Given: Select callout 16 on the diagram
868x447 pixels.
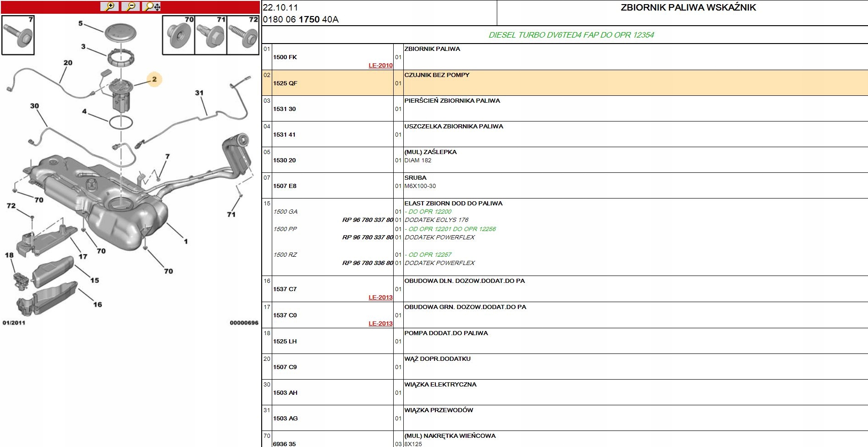Looking at the screenshot, I should [x=98, y=304].
